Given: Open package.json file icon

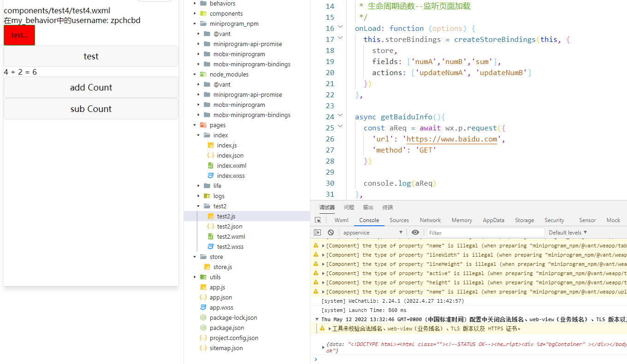Looking at the screenshot, I should [203, 328].
